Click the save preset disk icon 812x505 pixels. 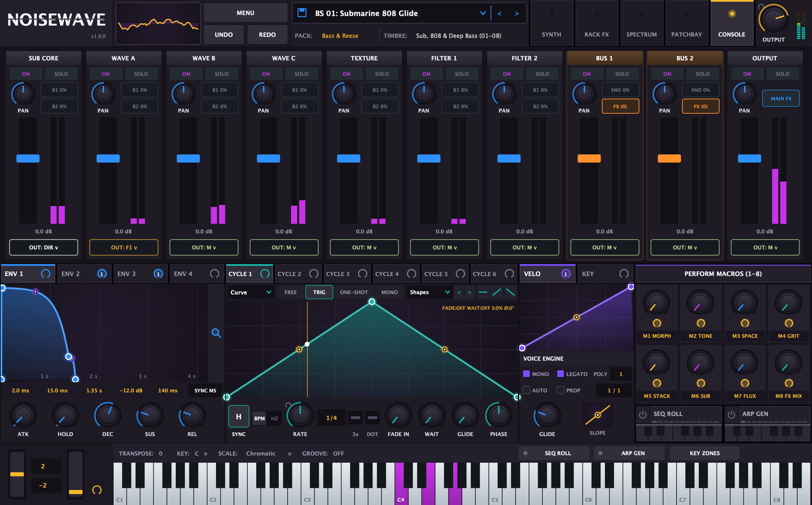click(302, 13)
